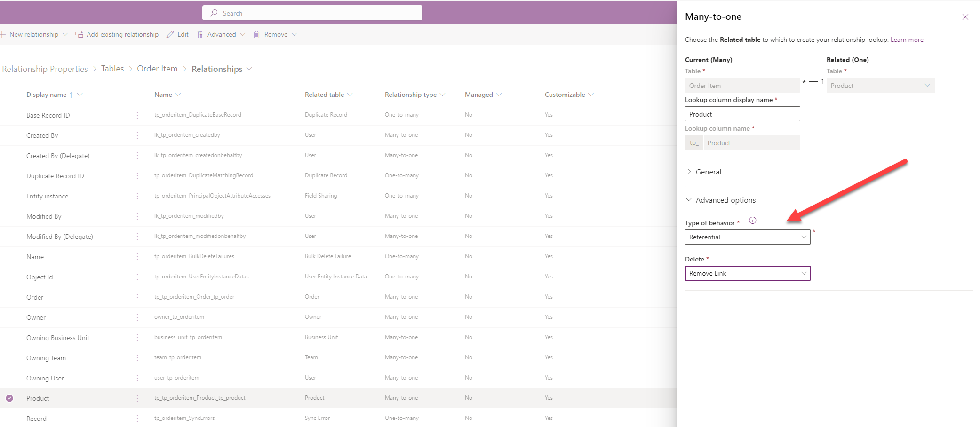
Task: Close the Many-to-one panel
Action: (965, 17)
